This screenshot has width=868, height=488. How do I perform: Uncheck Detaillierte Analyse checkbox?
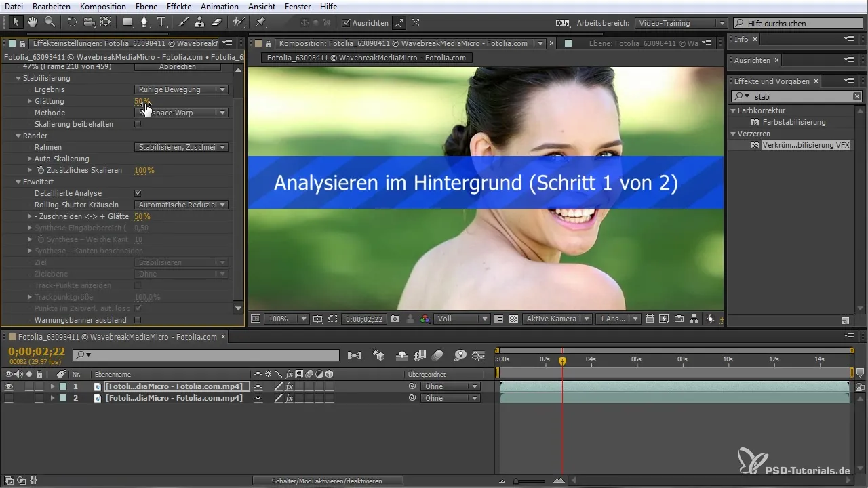click(138, 193)
